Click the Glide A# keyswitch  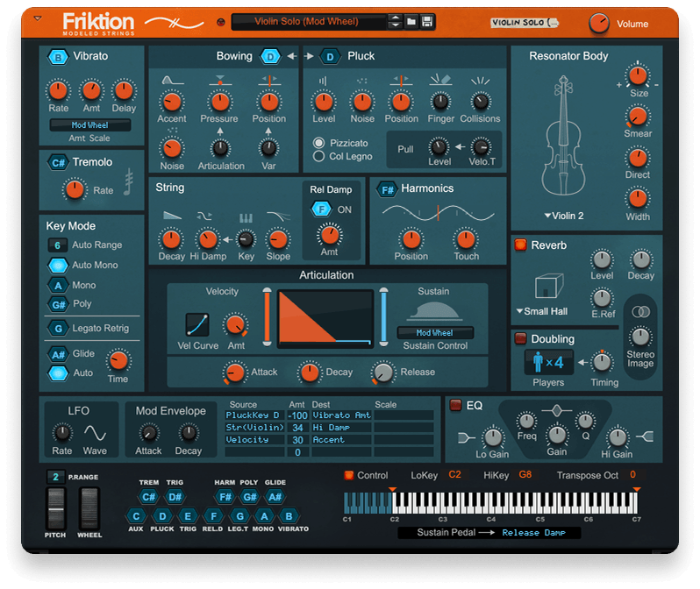(58, 354)
